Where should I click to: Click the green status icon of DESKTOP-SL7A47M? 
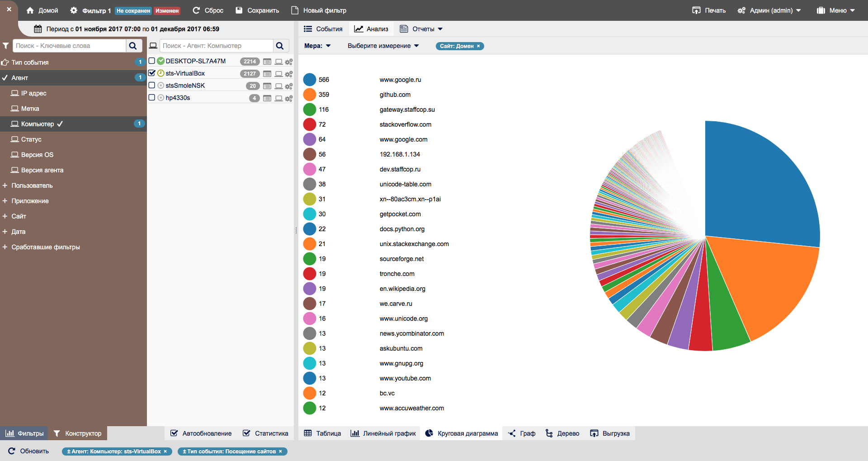point(160,61)
